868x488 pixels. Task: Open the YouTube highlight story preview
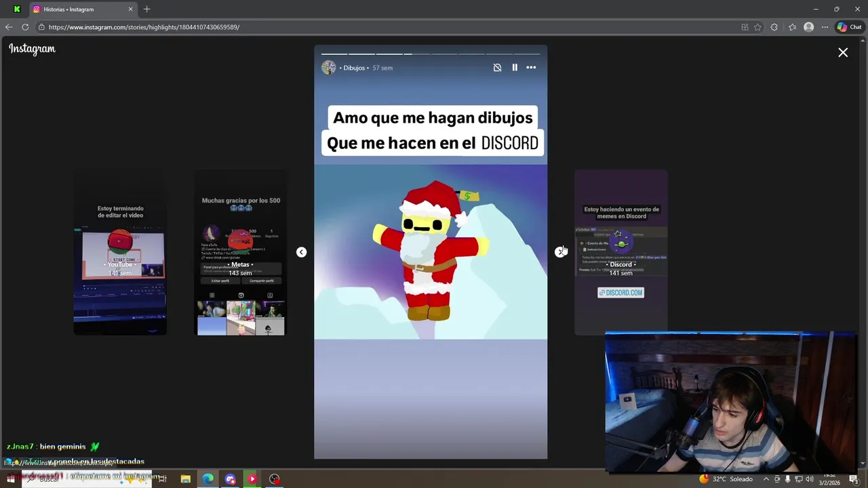coord(120,252)
